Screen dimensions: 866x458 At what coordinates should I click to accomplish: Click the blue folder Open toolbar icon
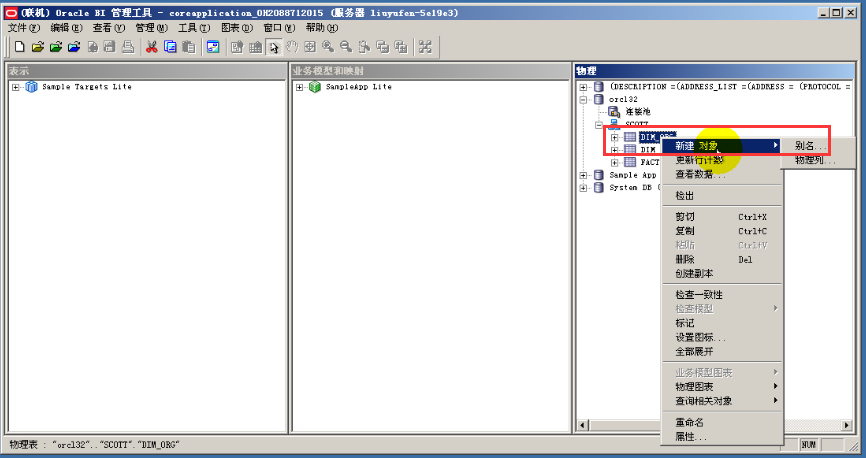[74, 47]
